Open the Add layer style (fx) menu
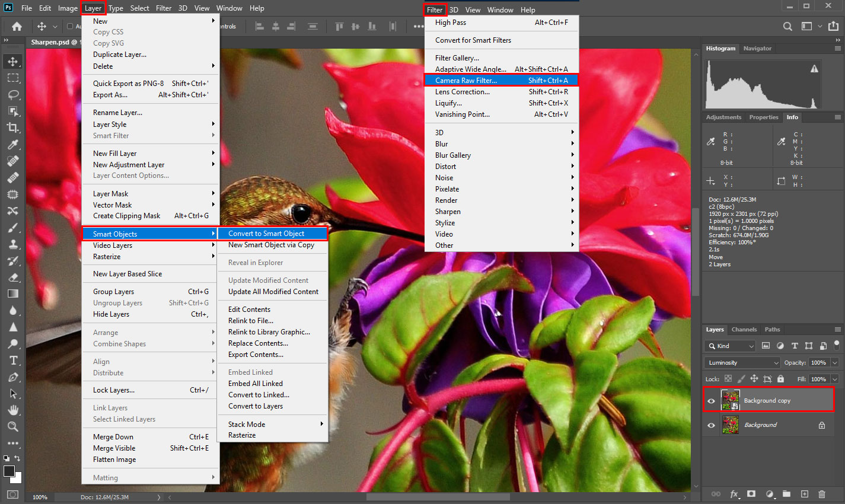Viewport: 845px width, 504px height. (735, 494)
